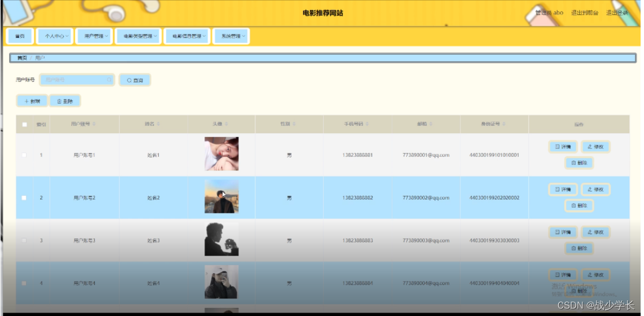Select phone number 13823888881

[358, 155]
